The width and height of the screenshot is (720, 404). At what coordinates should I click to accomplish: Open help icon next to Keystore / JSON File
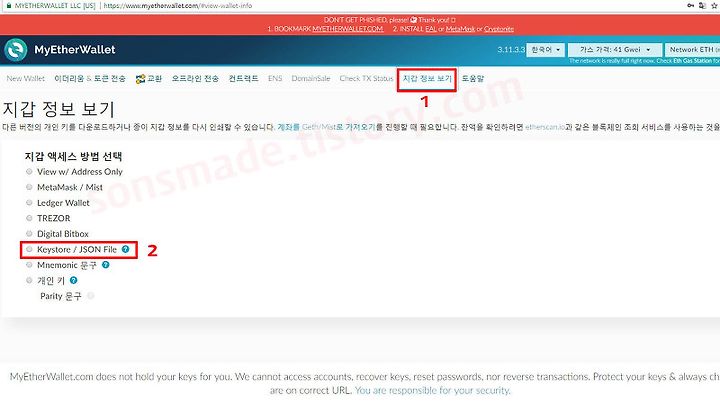(125, 249)
